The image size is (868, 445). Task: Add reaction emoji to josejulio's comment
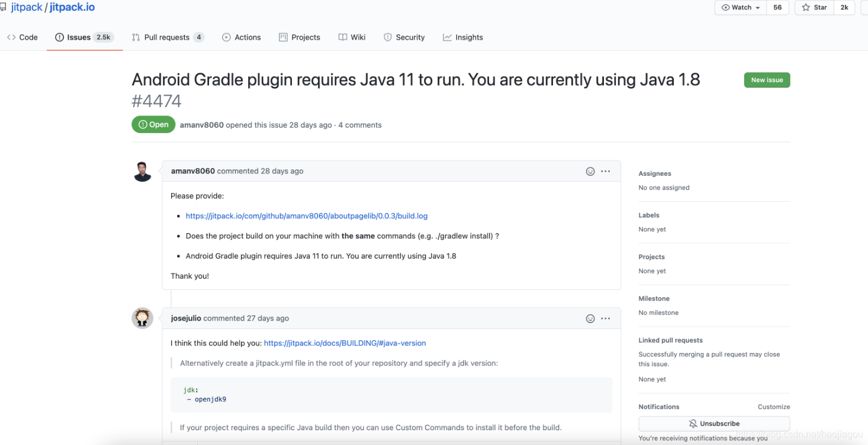pos(590,318)
